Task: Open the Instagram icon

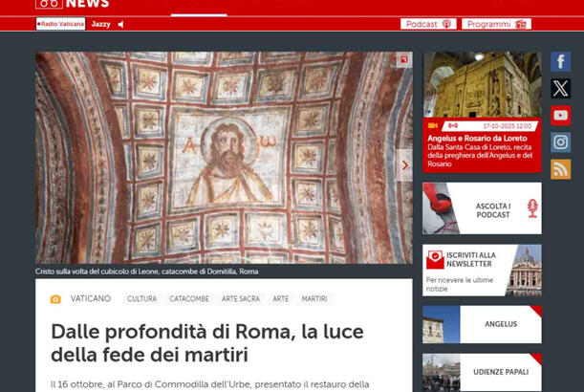Action: click(561, 142)
